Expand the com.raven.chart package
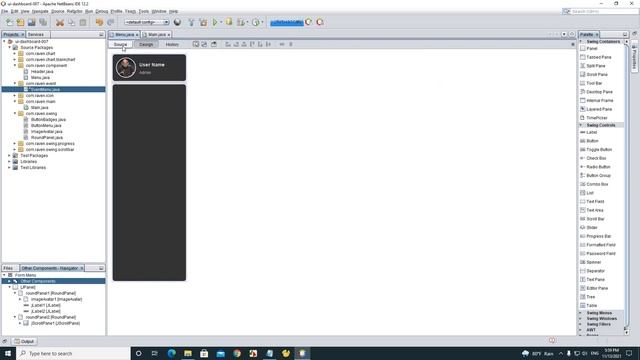The image size is (640, 360). click(x=15, y=53)
